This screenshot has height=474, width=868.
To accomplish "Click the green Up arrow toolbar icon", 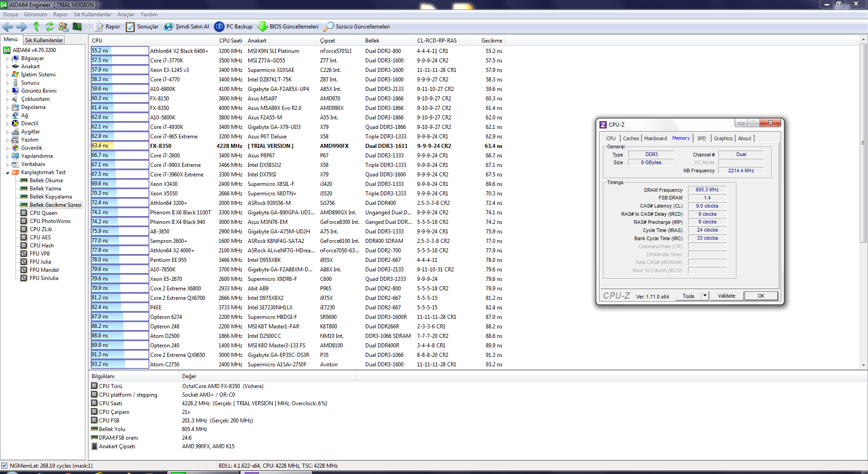I will tap(36, 27).
